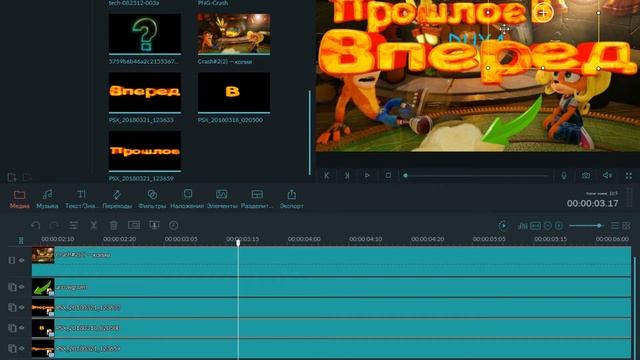Click the main video track lock icon
The height and width of the screenshot is (360, 640).
pyautogui.click(x=12, y=260)
